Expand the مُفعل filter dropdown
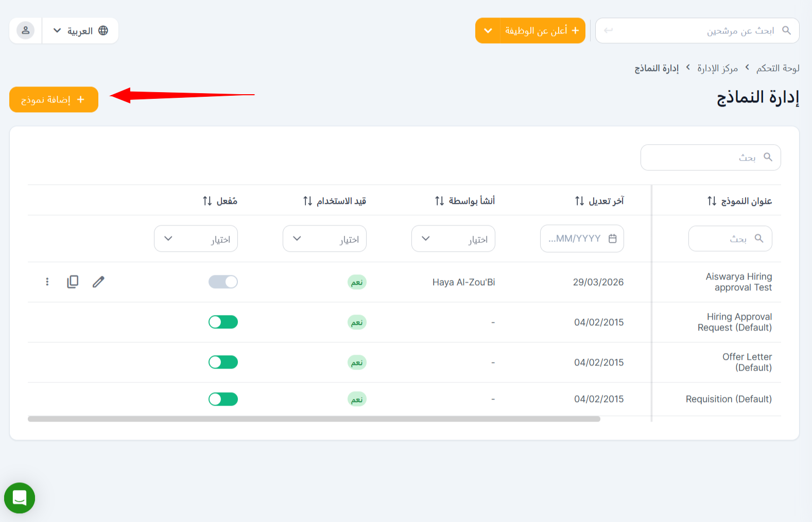Image resolution: width=812 pixels, height=522 pixels. coord(196,239)
